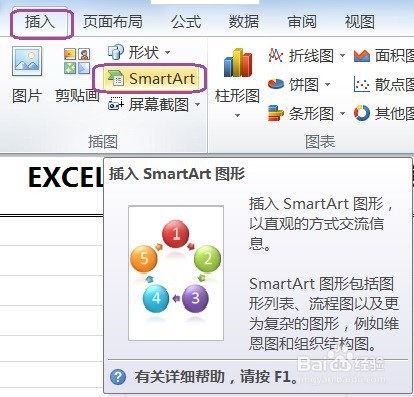Image resolution: width=414 pixels, height=397 pixels.
Task: Click the 饼图 pie chart icon
Action: [276, 84]
